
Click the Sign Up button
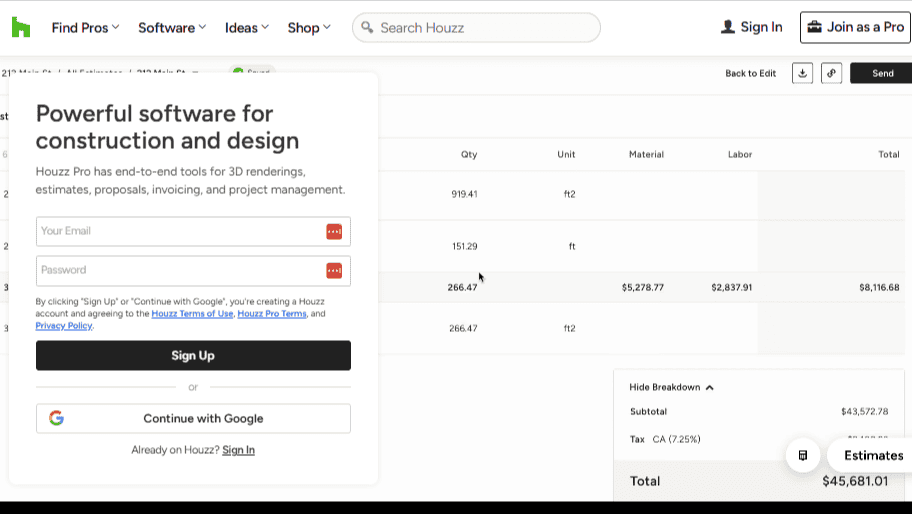tap(193, 355)
